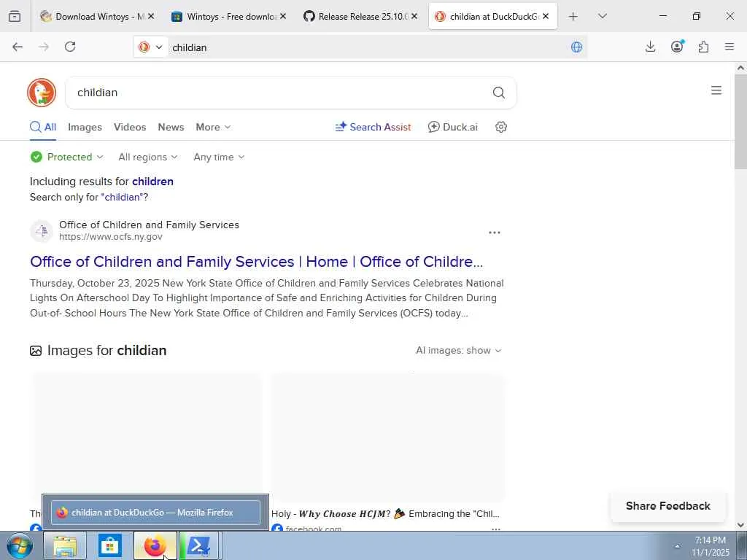Expand the More results dropdown
This screenshot has height=560, width=747.
click(x=213, y=127)
